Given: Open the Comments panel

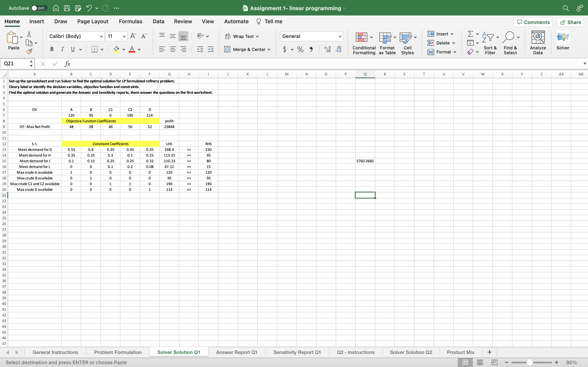Looking at the screenshot, I should click(533, 22).
